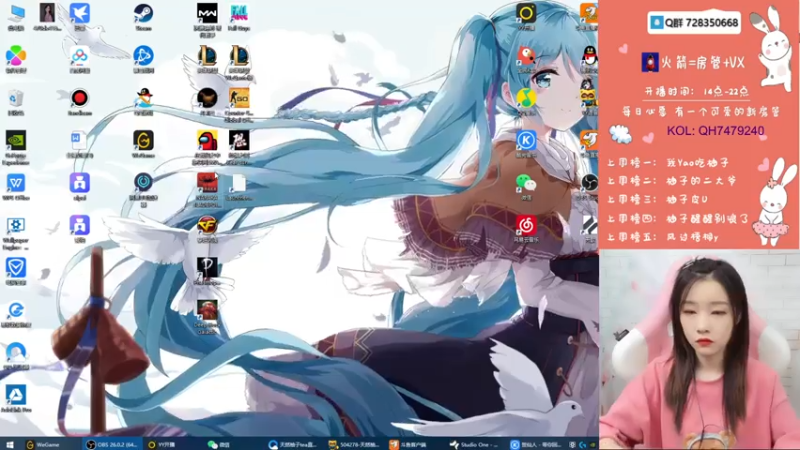Open NVIDIA GeForce Experience
This screenshot has width=800, height=450.
pos(16,145)
